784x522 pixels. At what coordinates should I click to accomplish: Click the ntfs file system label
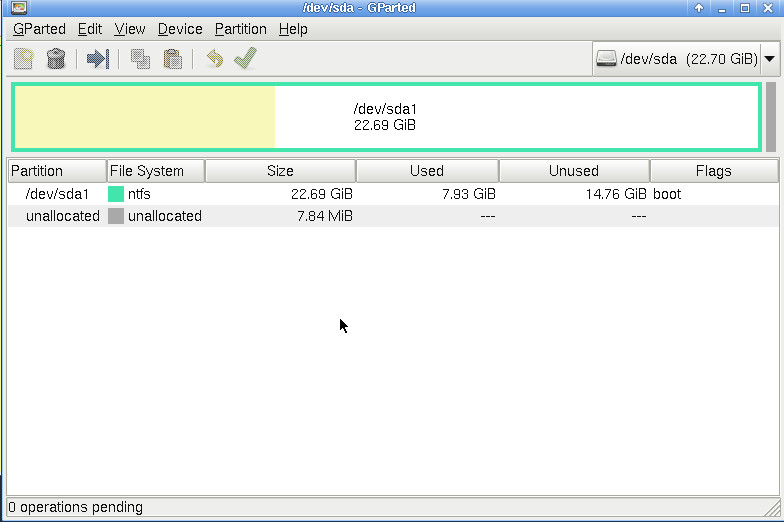[x=139, y=194]
